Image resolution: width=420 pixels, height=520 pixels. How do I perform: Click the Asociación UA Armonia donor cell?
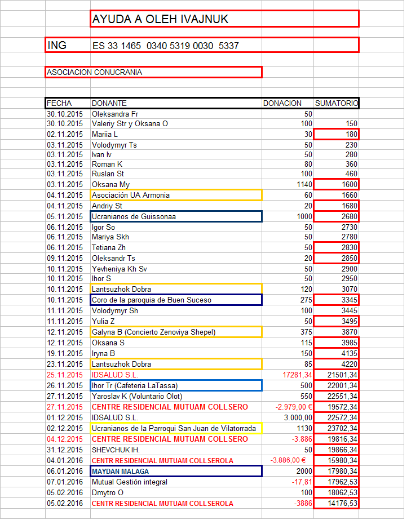(x=176, y=195)
